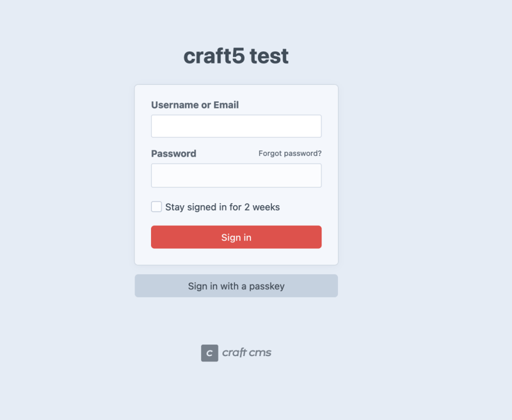Enable Stay signed in for 2 weeks checkbox
Image resolution: width=512 pixels, height=420 pixels.
point(156,206)
